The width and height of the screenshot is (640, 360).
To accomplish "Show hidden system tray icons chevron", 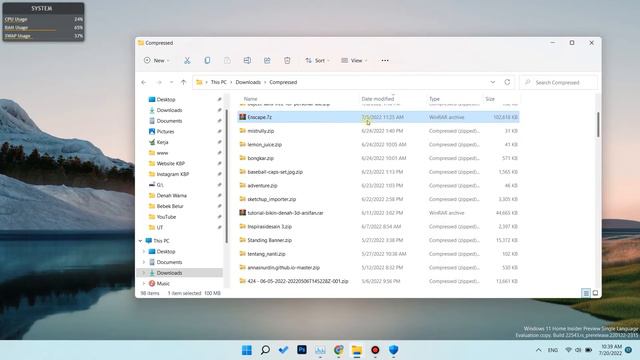I will tap(538, 350).
